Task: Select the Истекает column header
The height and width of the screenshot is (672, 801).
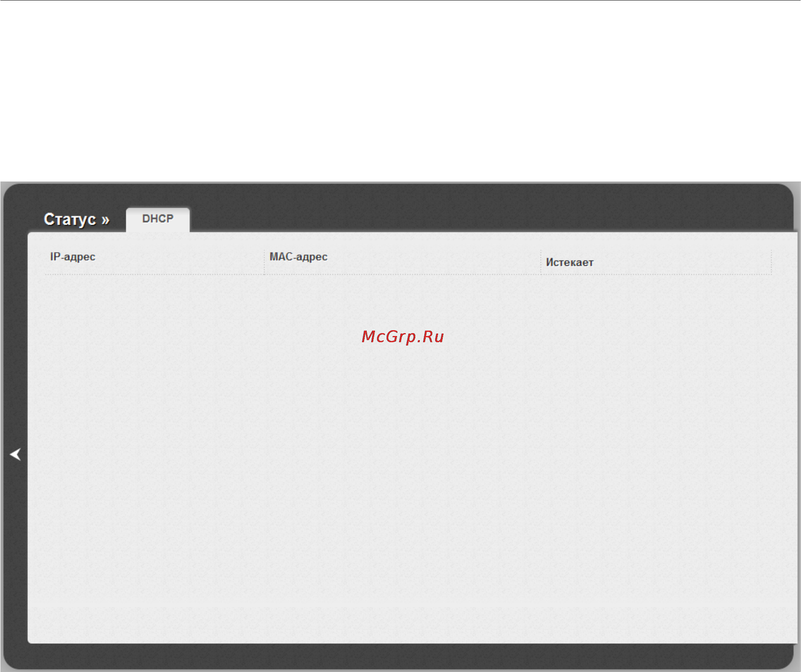Action: click(569, 262)
